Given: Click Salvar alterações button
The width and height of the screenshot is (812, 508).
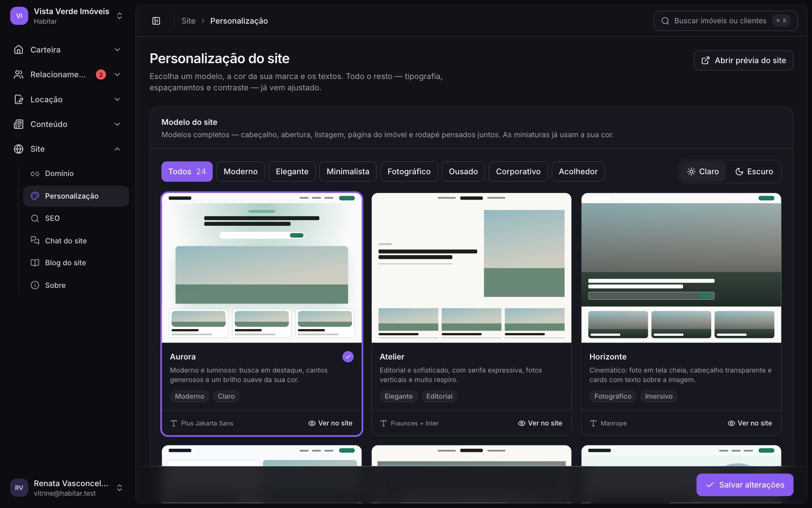Looking at the screenshot, I should pyautogui.click(x=745, y=485).
